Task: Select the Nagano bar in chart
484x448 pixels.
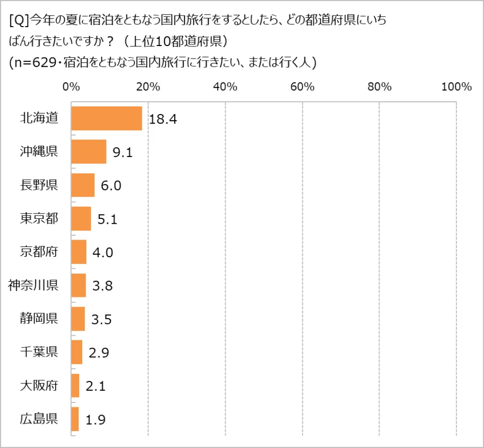Action: [x=83, y=185]
